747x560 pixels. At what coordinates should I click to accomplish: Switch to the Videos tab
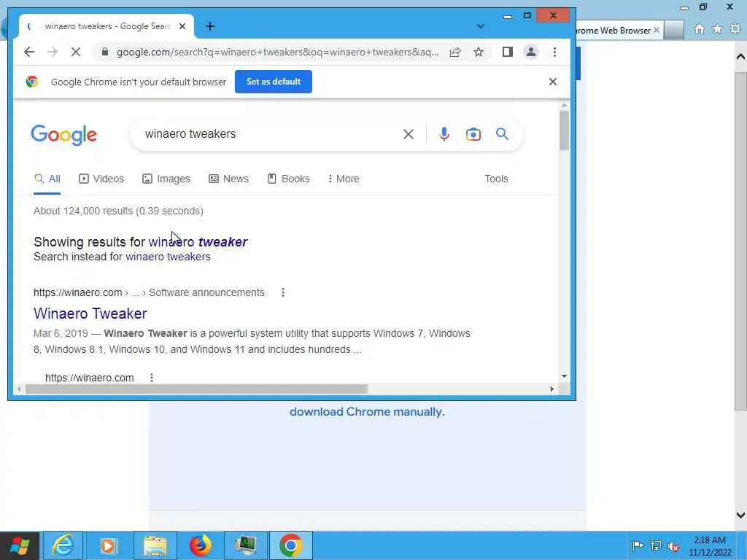(x=101, y=179)
